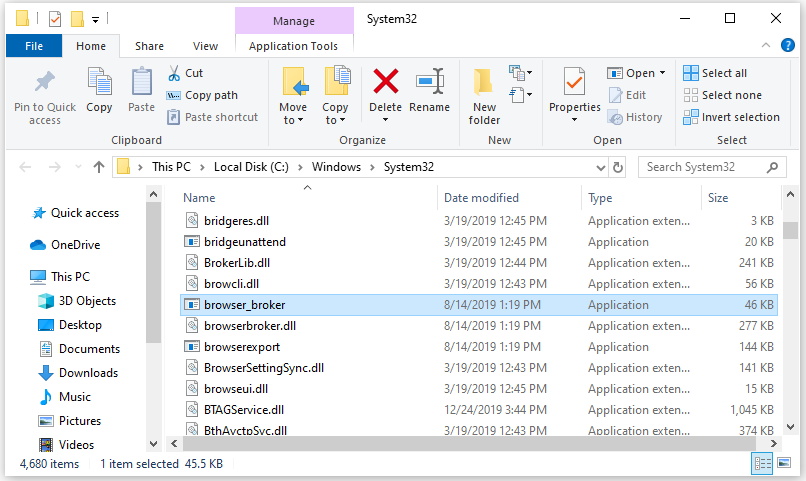Click the Search System32 field
The image size is (806, 481).
[711, 167]
